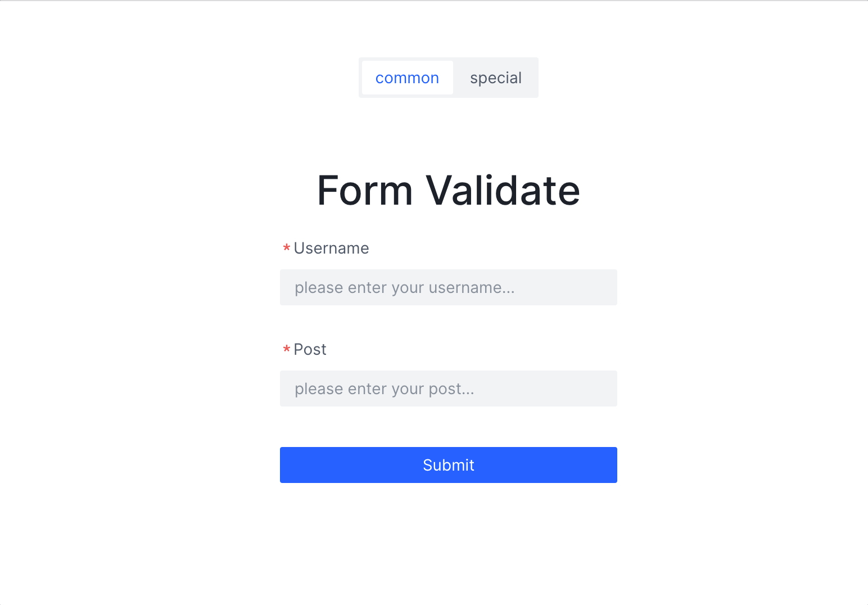Click the 'please enter your username...' placeholder

pyautogui.click(x=404, y=287)
